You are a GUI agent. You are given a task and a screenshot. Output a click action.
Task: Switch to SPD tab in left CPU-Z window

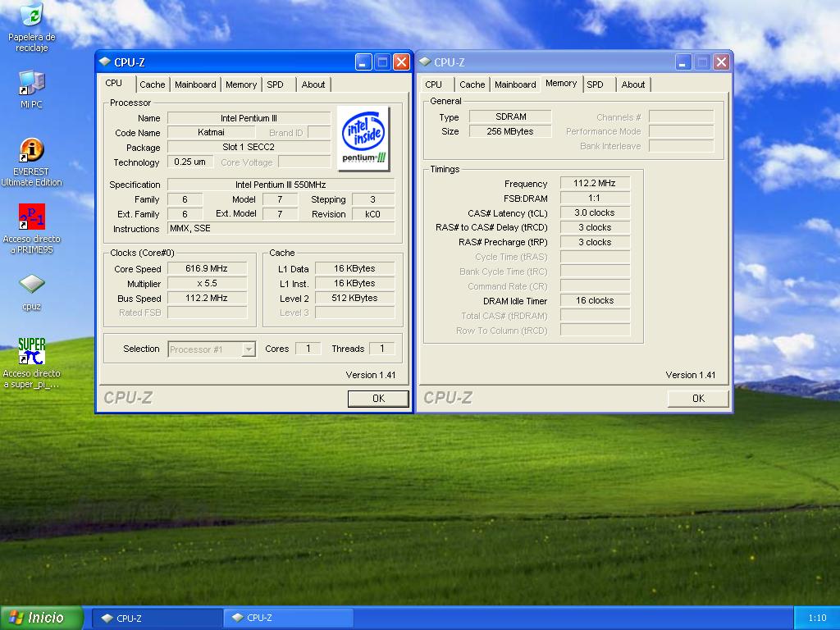click(x=275, y=84)
